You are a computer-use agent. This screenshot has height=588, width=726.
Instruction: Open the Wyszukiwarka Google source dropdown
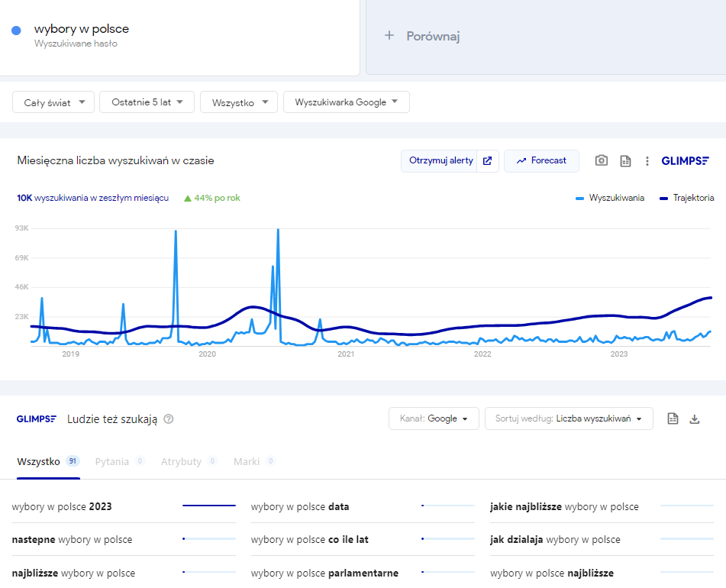(347, 102)
